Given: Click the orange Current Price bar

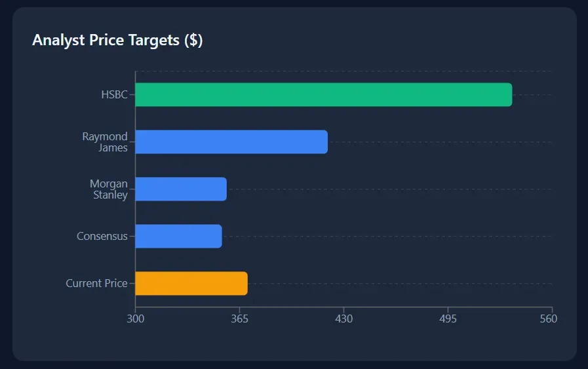Looking at the screenshot, I should tap(191, 283).
